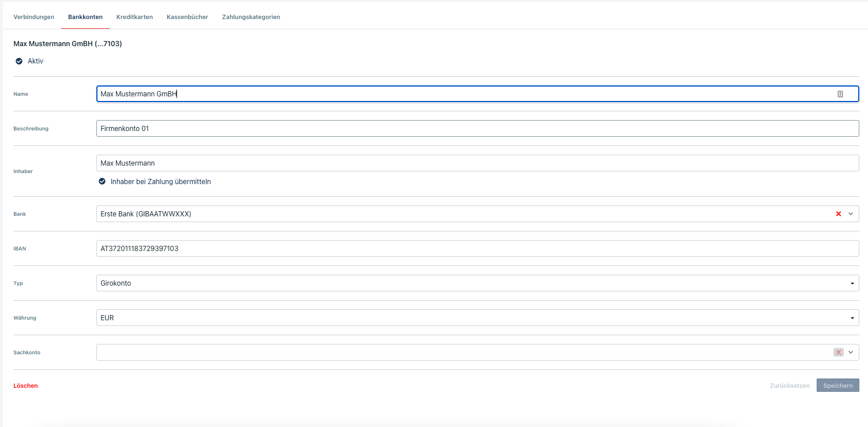Click the Zurücksetzen button

[790, 385]
